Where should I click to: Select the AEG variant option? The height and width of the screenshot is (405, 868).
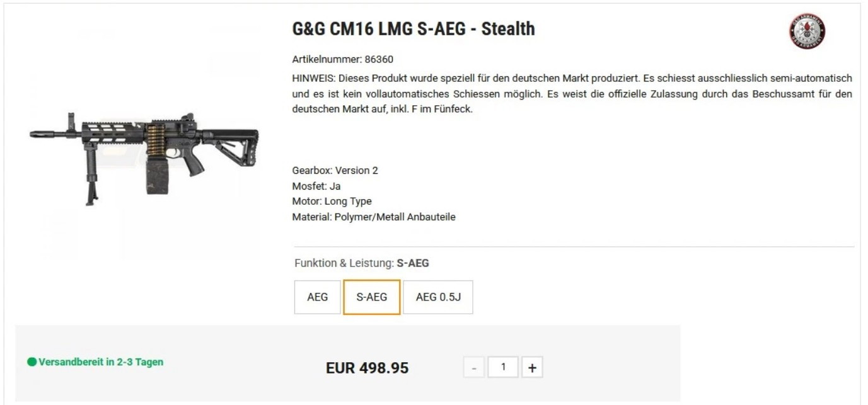coord(317,297)
